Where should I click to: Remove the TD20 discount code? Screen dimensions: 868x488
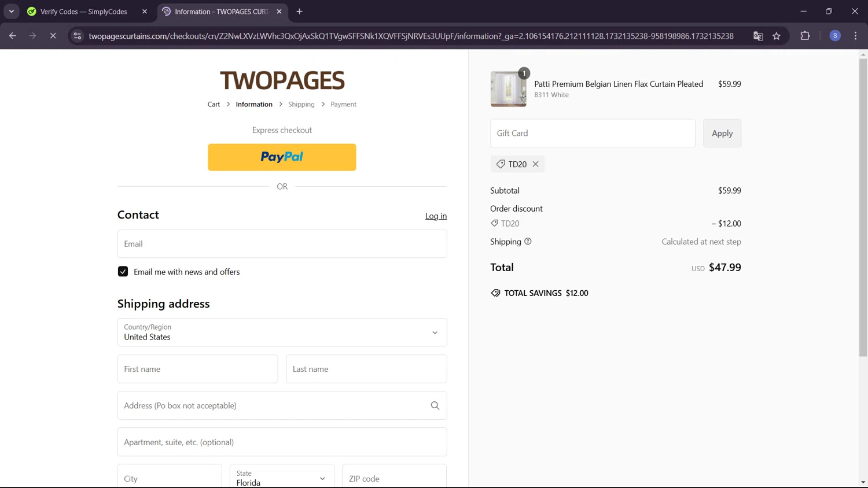[x=536, y=164]
